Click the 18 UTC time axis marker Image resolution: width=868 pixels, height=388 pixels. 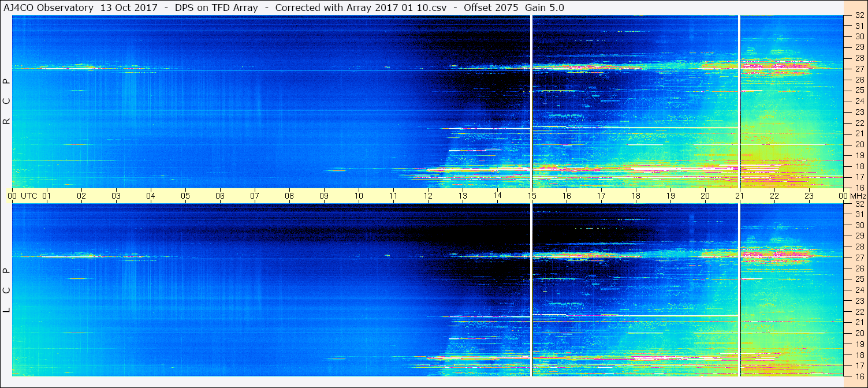(x=636, y=196)
